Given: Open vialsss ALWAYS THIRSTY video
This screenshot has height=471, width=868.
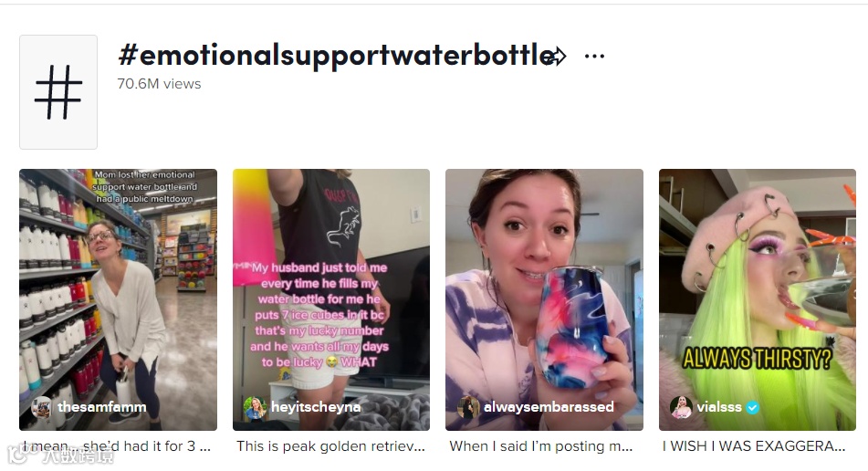Looking at the screenshot, I should tap(758, 299).
